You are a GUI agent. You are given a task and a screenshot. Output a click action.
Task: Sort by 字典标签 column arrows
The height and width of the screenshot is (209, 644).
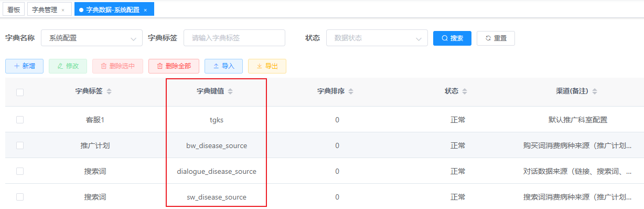click(x=109, y=92)
